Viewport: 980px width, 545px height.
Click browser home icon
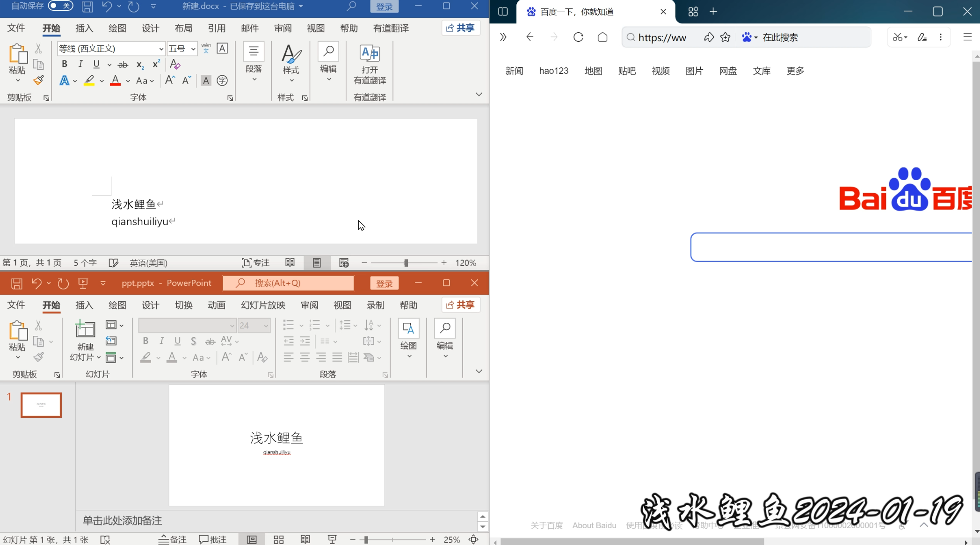coord(603,37)
